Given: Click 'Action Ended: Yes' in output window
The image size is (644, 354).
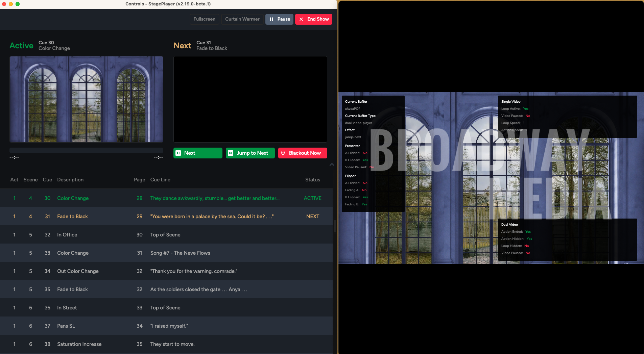Looking at the screenshot, I should [516, 232].
